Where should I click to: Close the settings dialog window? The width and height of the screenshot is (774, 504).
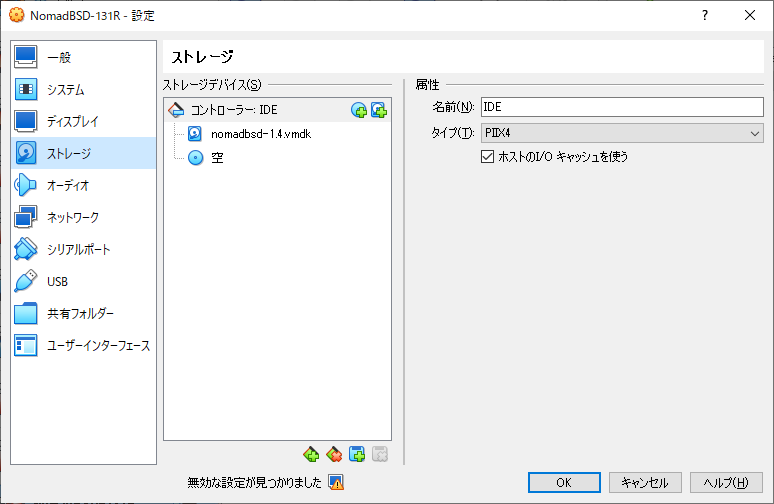point(750,15)
